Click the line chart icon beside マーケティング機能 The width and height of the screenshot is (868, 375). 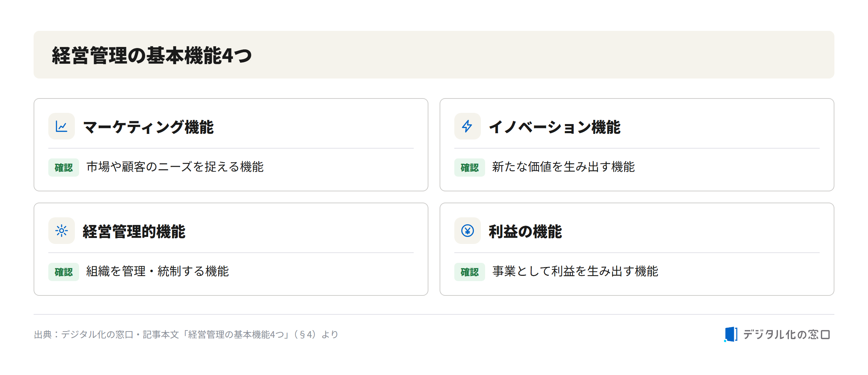[x=62, y=126]
